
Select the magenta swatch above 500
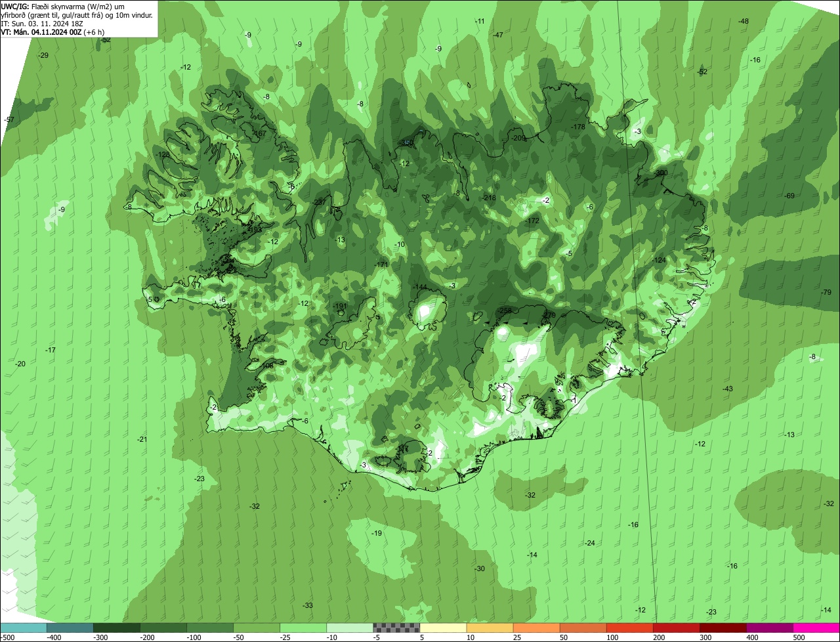pyautogui.click(x=816, y=628)
